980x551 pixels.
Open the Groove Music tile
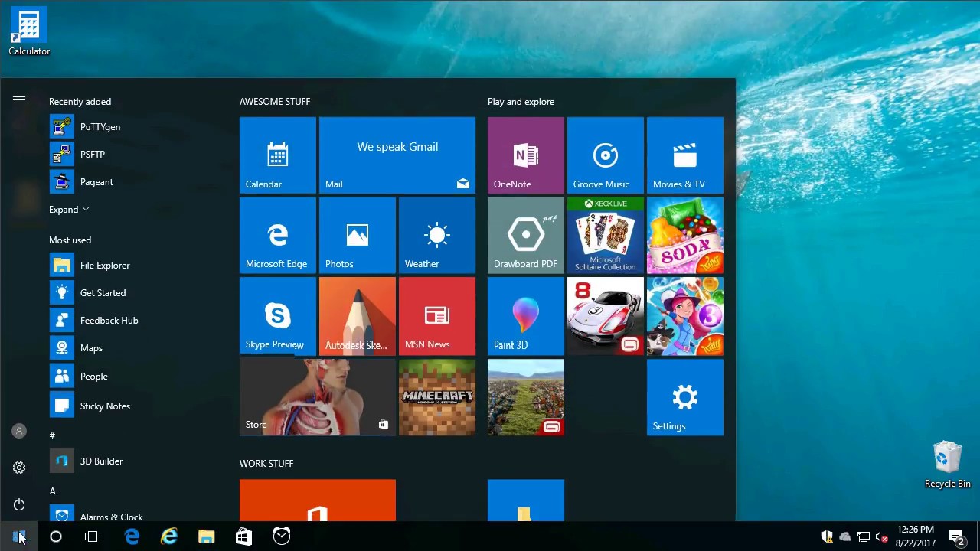[x=605, y=155]
